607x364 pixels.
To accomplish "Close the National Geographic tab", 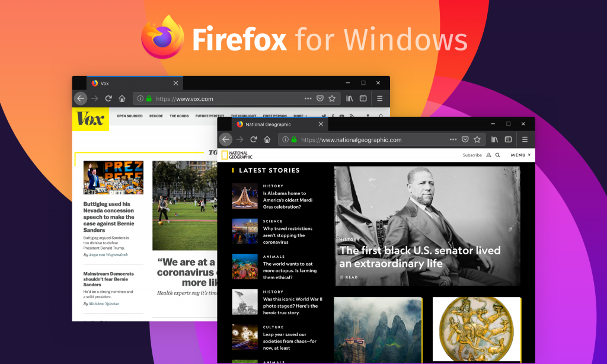I will [x=321, y=124].
